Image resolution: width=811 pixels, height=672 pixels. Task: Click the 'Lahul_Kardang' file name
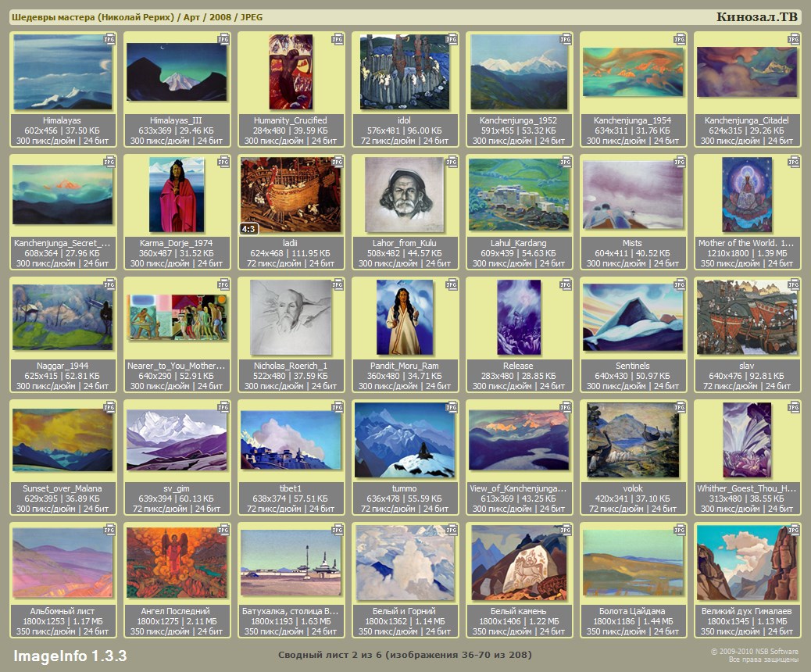coord(519,243)
